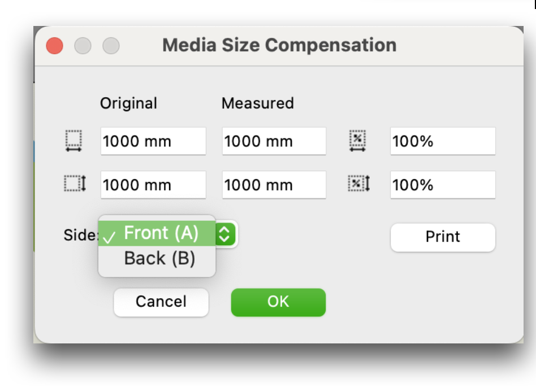Click the horizontal scale percentage icon
Viewport: 536px width, 392px height.
(x=357, y=141)
